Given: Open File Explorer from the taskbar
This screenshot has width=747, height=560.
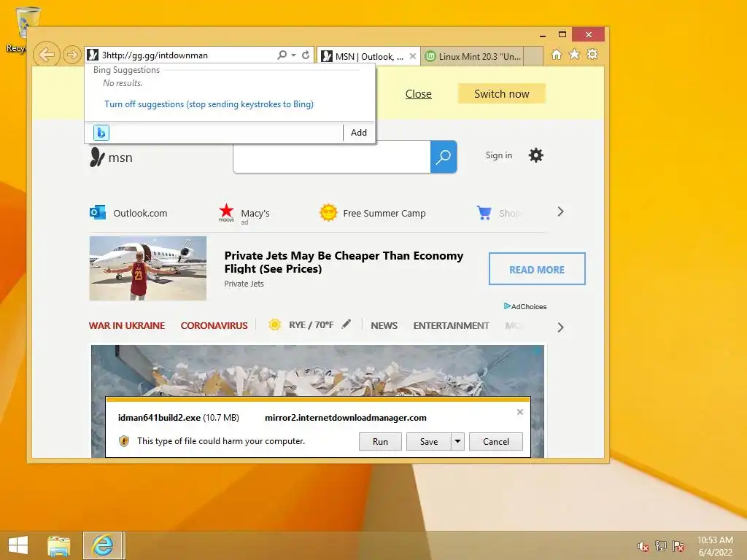Looking at the screenshot, I should coord(58,545).
